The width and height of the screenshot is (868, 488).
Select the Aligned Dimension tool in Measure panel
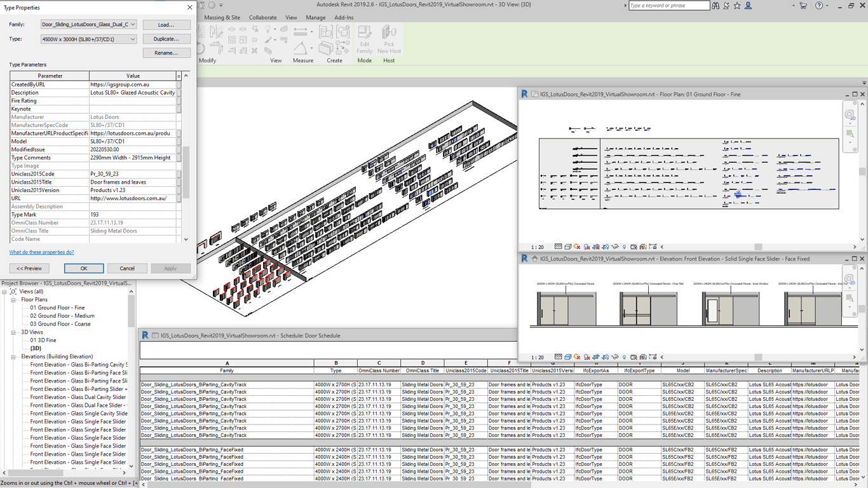[301, 32]
